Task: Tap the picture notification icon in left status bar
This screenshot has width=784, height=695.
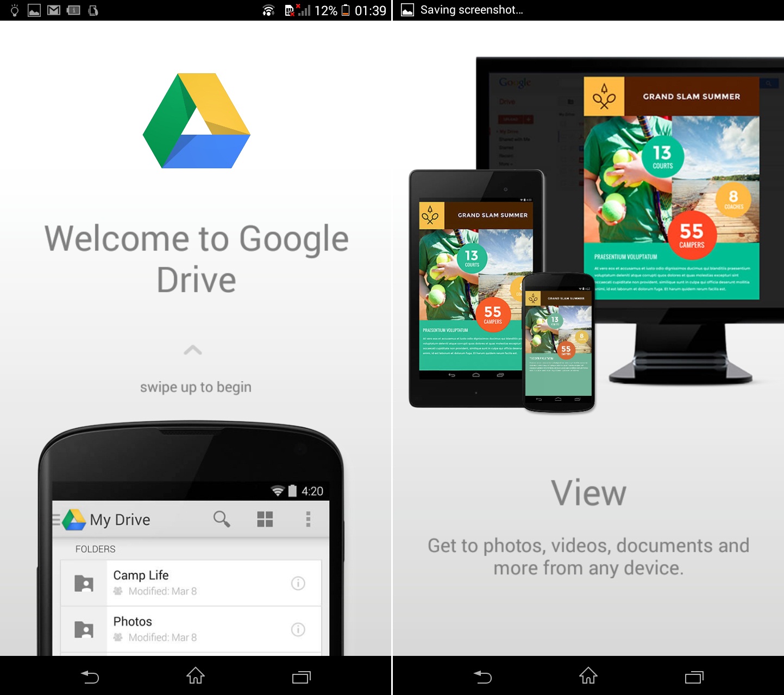Action: tap(34, 10)
